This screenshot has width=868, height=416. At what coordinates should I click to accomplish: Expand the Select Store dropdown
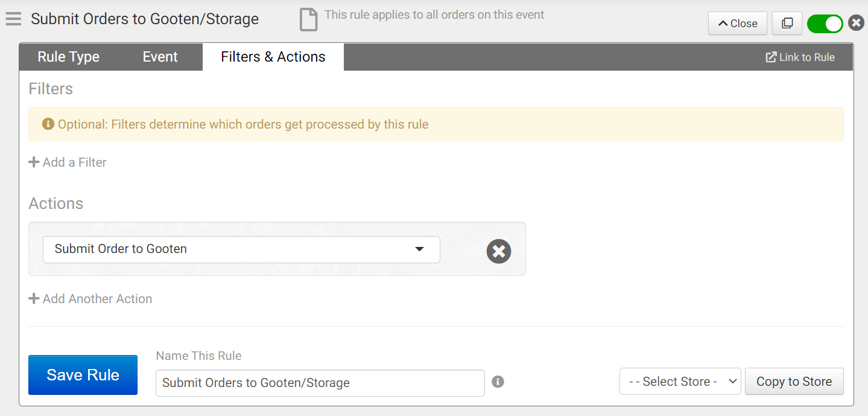[680, 382]
